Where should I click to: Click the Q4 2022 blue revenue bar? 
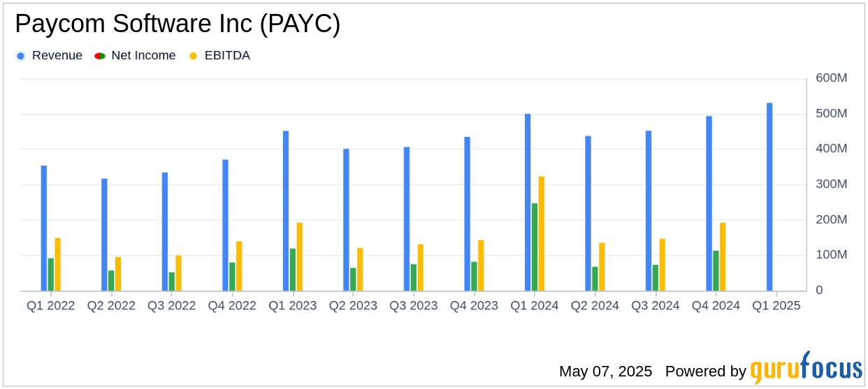[225, 226]
